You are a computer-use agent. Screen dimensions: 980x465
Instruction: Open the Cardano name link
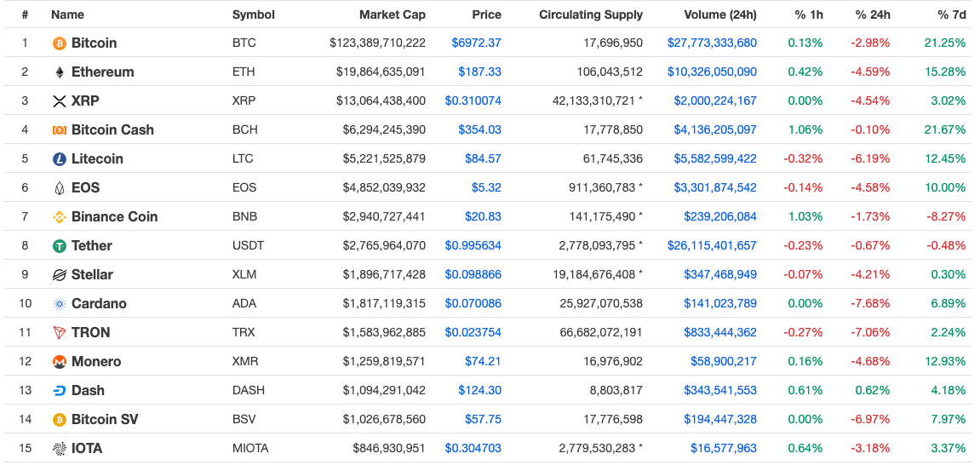99,304
